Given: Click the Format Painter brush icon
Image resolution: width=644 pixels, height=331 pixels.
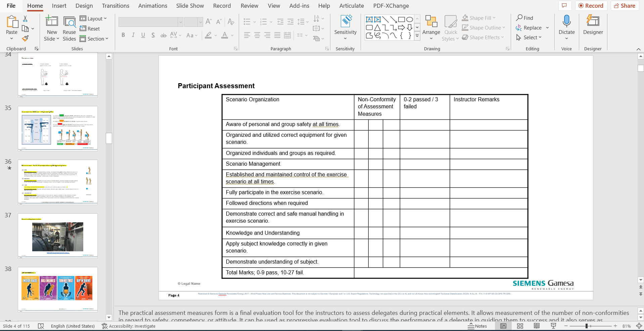Looking at the screenshot, I should click(25, 39).
